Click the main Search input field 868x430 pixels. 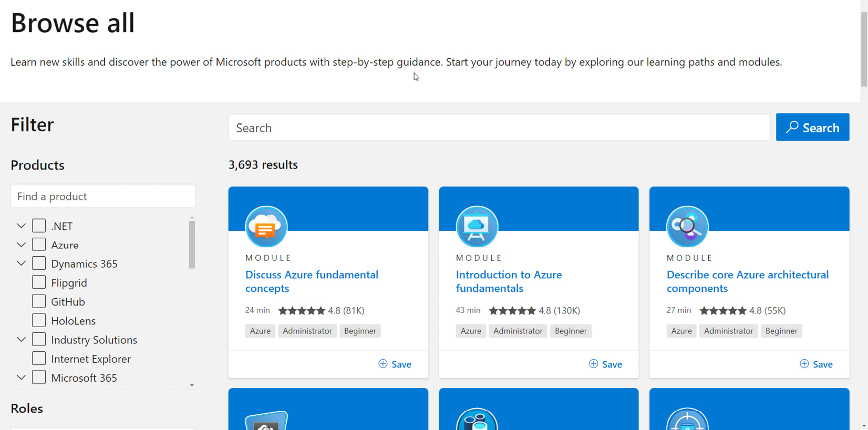pos(499,128)
